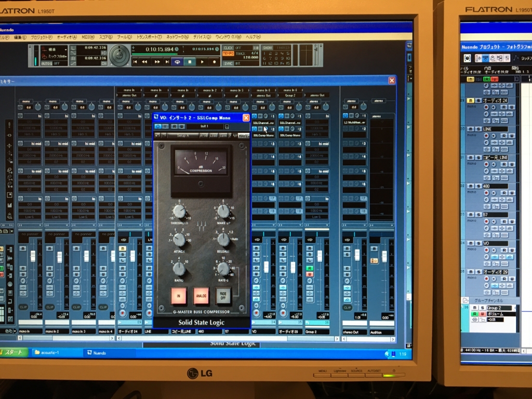This screenshot has height=399, width=532.
Task: Click the Save button in Waves toolbar
Action: 223,136
